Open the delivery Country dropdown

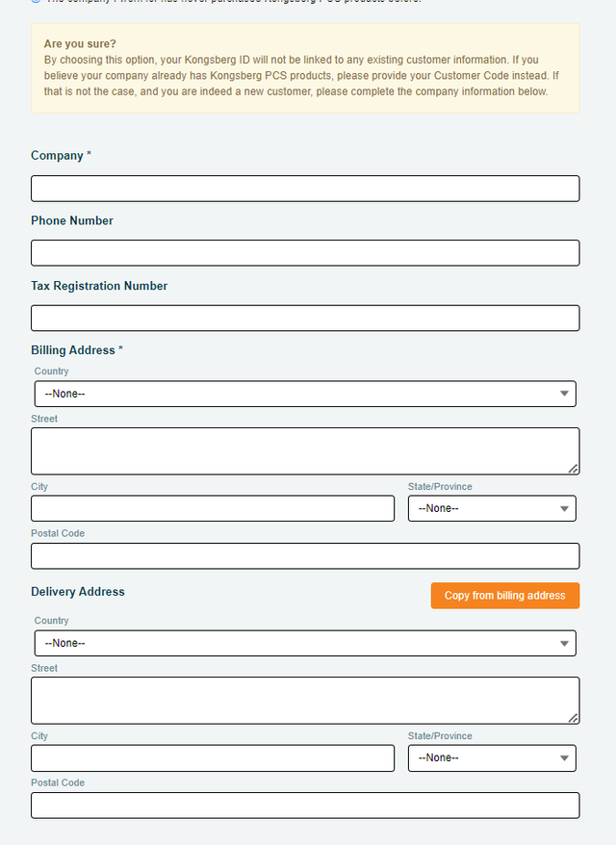(x=304, y=643)
